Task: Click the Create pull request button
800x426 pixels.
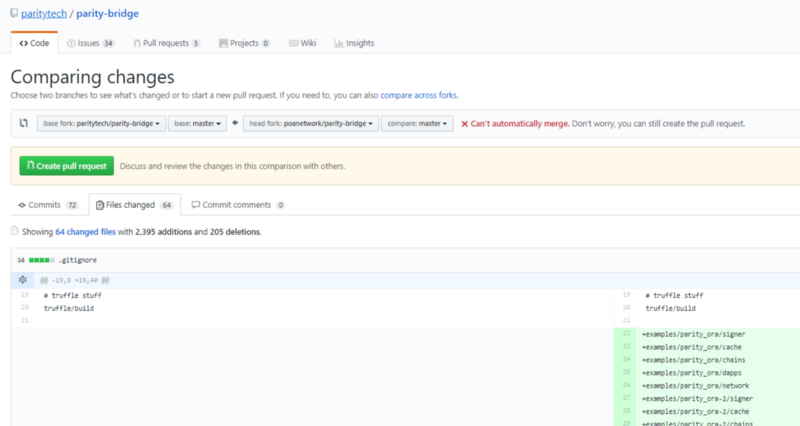Action: coord(66,166)
